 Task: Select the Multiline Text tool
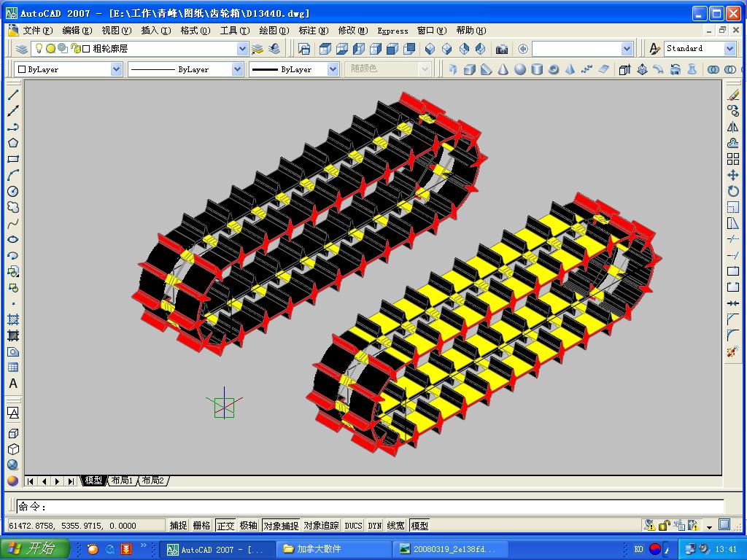13,384
